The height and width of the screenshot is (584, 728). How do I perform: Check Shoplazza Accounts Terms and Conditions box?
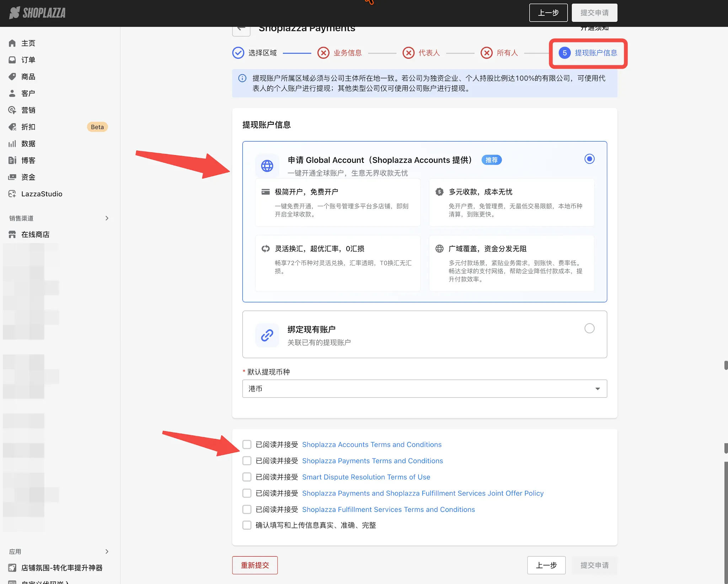pos(247,444)
